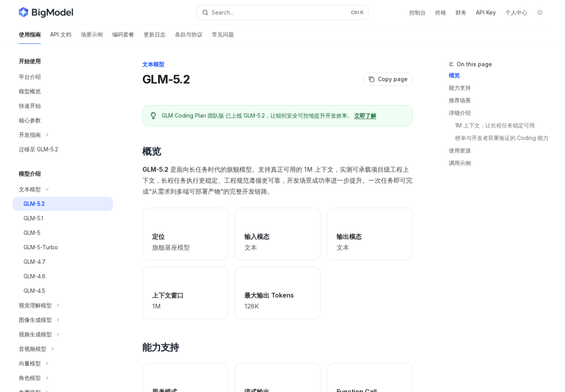This screenshot has height=392, width=565.
Task: Open 迁移至 GLM-5.2 in the sidebar
Action: 38,149
